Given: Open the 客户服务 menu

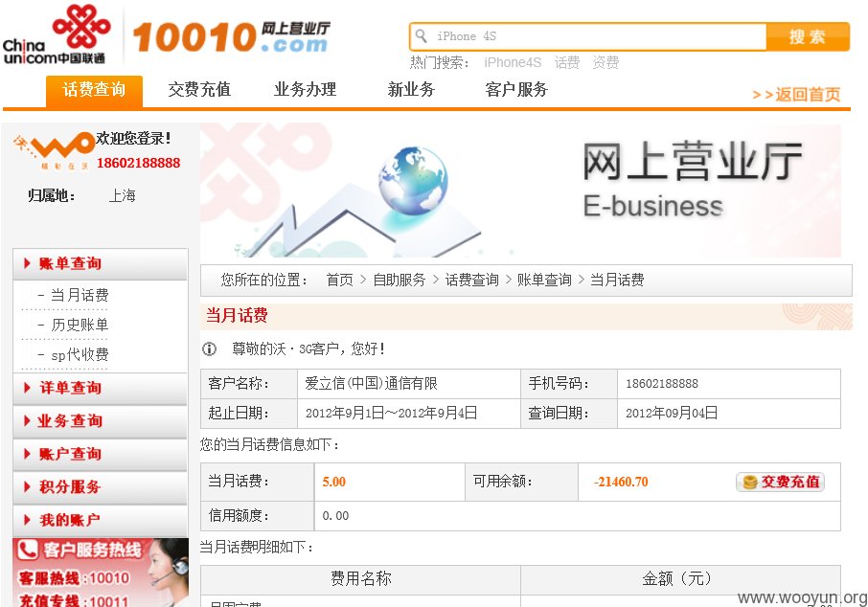Looking at the screenshot, I should [516, 90].
